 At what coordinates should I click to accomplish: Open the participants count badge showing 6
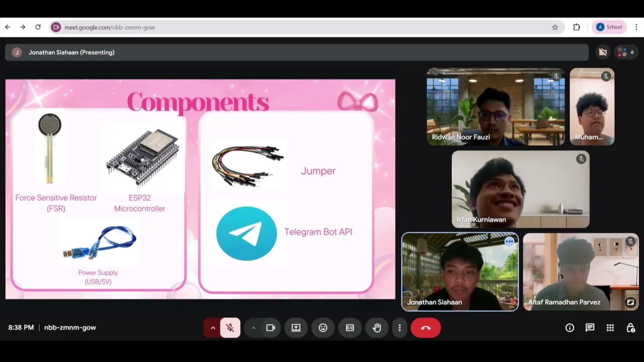click(626, 52)
